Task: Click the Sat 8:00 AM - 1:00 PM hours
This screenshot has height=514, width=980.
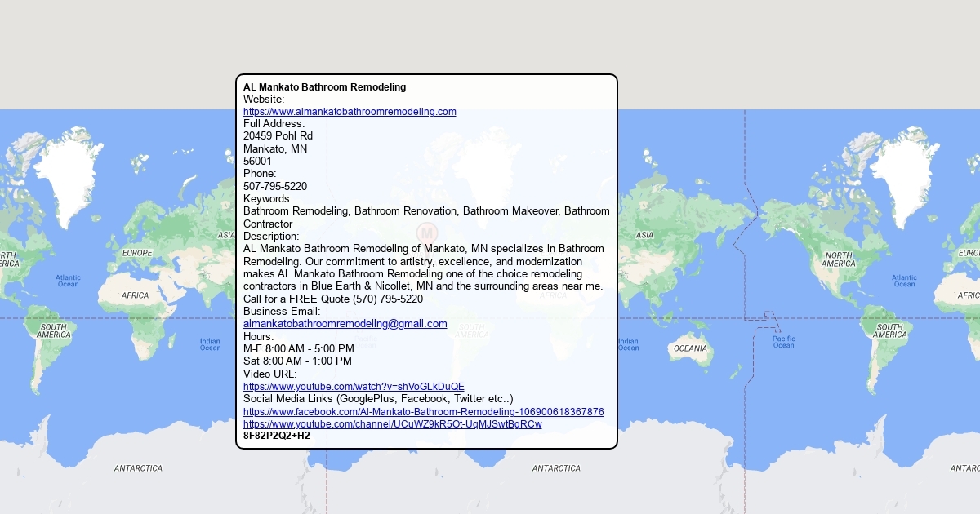Action: coord(297,361)
